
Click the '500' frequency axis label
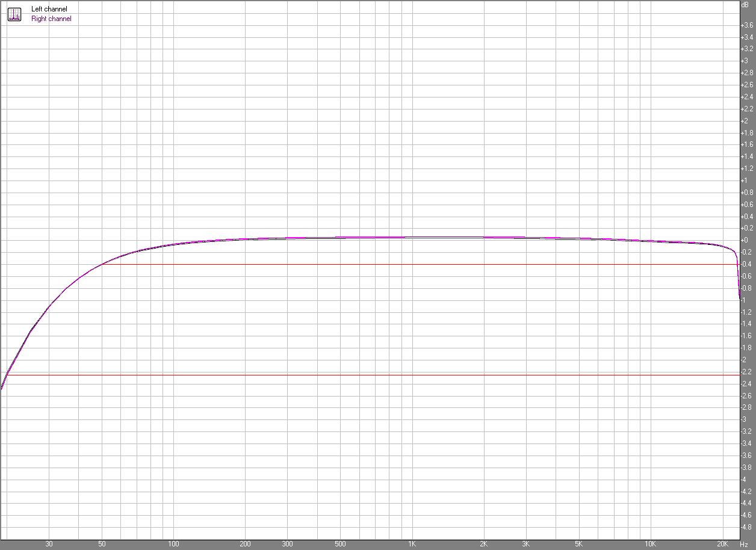coord(340,544)
